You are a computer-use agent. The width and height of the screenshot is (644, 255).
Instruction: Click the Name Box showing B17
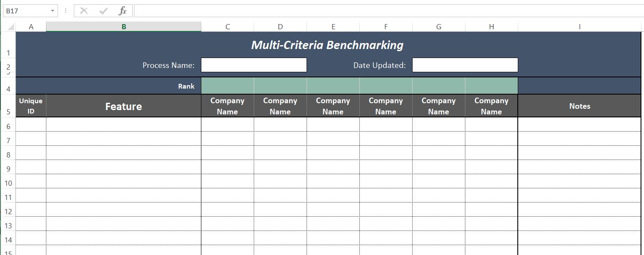[26, 11]
